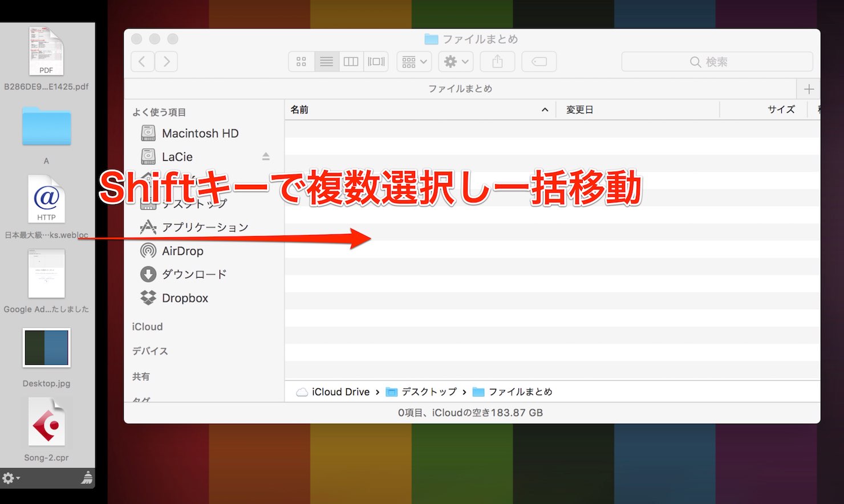
Task: Collapse the よく使う項目 sidebar section
Action: coord(159,112)
